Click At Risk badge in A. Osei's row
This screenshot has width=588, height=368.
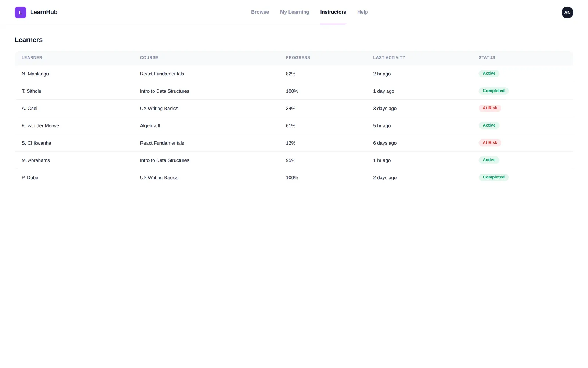pos(490,108)
